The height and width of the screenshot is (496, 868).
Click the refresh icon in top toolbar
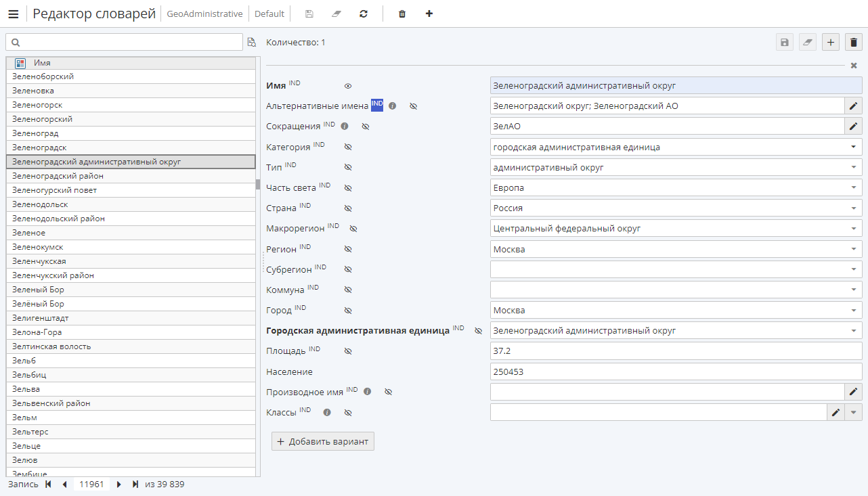(364, 14)
